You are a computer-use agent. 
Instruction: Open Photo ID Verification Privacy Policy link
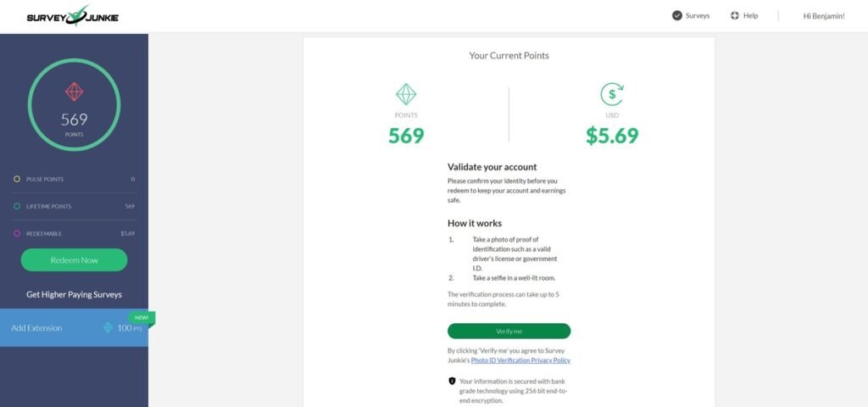(x=526, y=360)
